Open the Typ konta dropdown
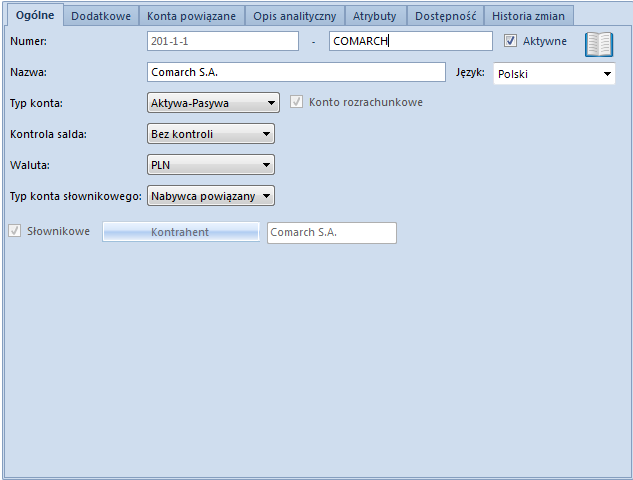The image size is (633, 480). tap(213, 103)
